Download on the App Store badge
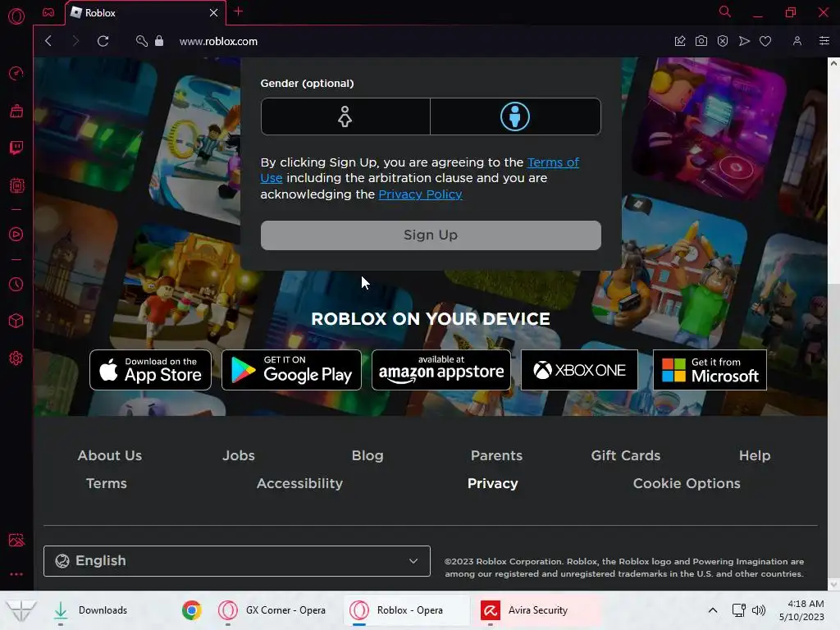 click(151, 370)
